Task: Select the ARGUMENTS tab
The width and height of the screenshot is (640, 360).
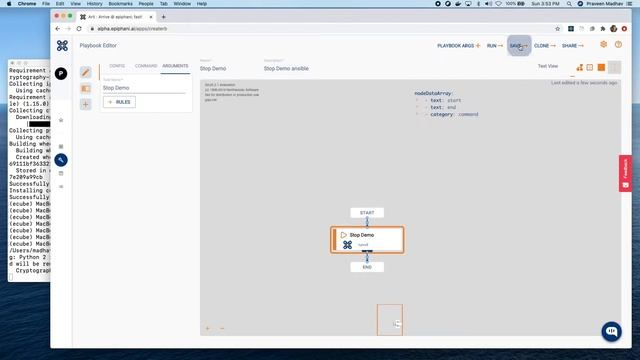Action: point(175,66)
